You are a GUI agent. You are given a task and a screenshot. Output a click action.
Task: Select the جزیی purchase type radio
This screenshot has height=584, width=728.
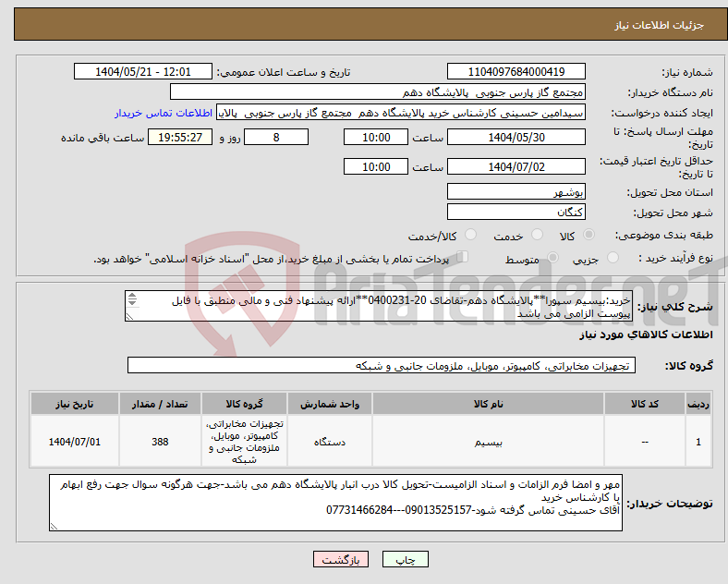[x=613, y=258]
